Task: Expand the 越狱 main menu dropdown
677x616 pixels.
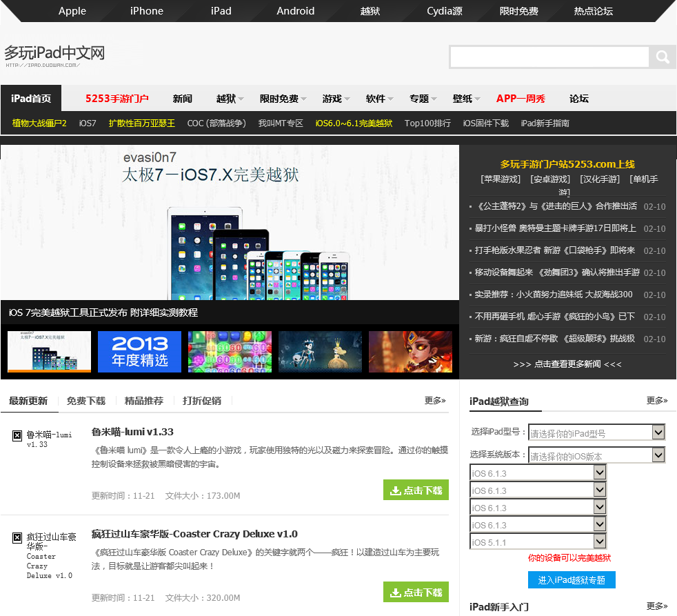Action: click(230, 99)
